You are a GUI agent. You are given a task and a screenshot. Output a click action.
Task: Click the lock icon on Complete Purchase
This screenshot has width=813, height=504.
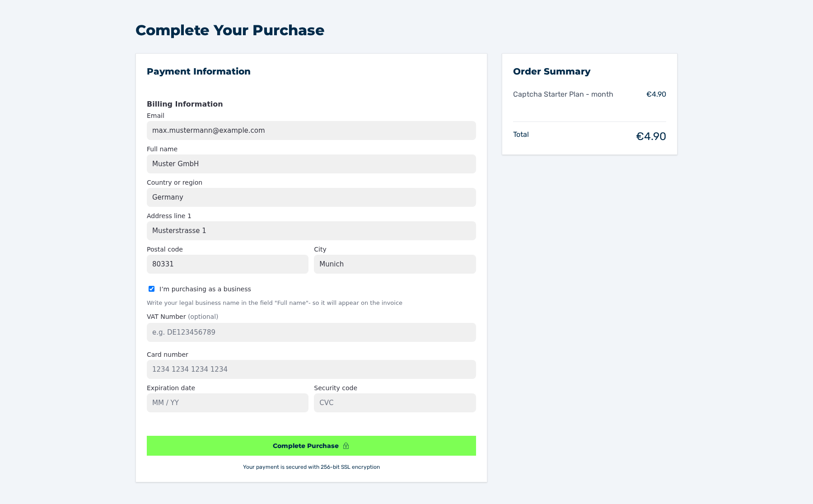[346, 446]
